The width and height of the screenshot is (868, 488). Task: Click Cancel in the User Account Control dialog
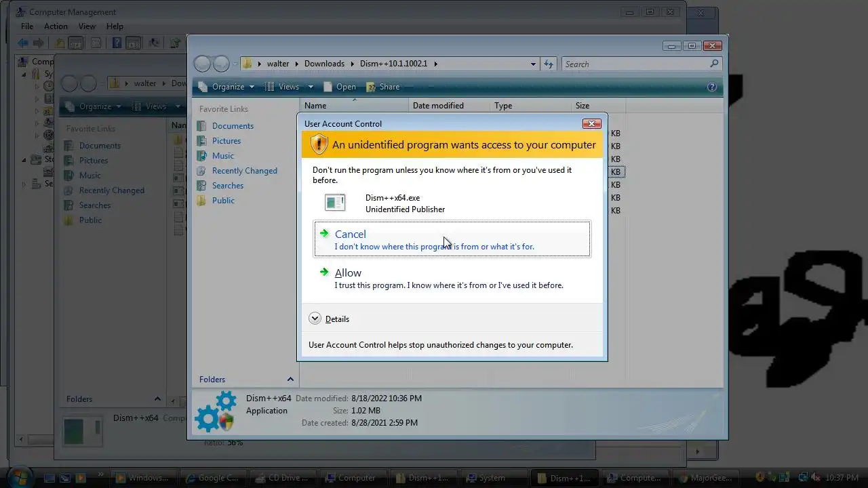click(452, 239)
